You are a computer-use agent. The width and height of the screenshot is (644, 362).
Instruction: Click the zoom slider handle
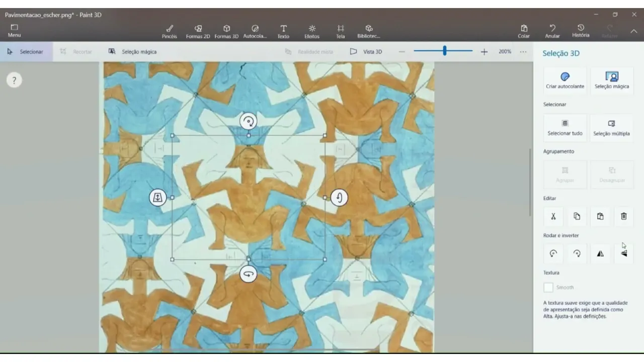click(x=445, y=51)
